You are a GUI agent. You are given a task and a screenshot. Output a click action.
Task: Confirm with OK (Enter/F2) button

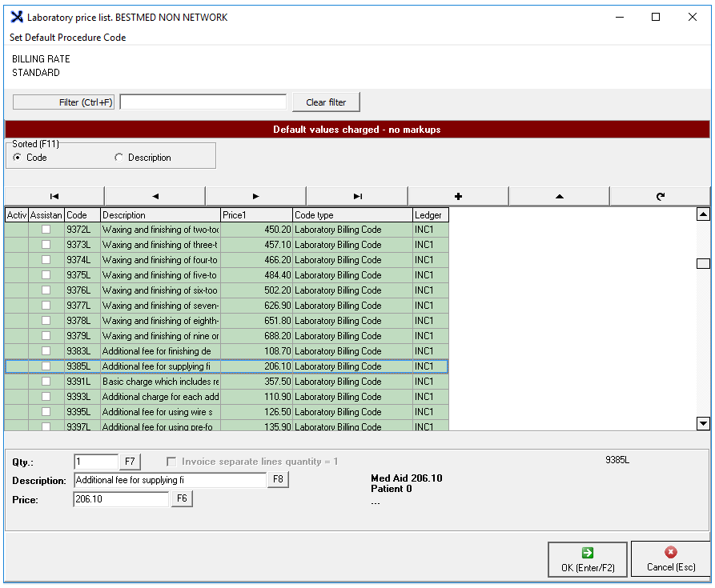tap(588, 559)
